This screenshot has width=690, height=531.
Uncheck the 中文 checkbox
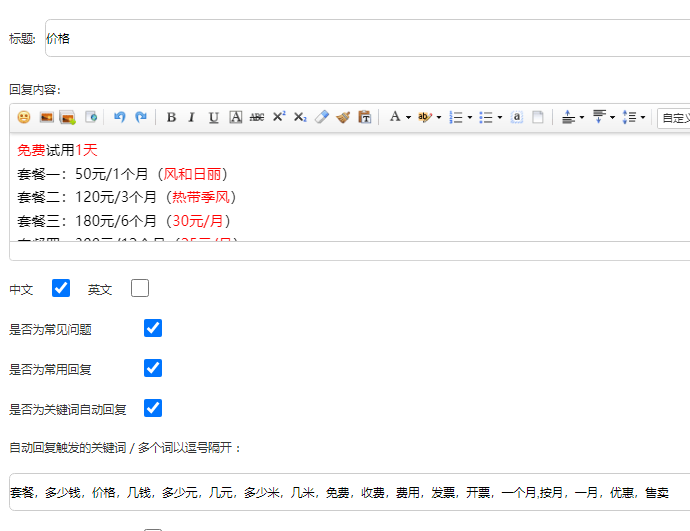click(x=61, y=289)
